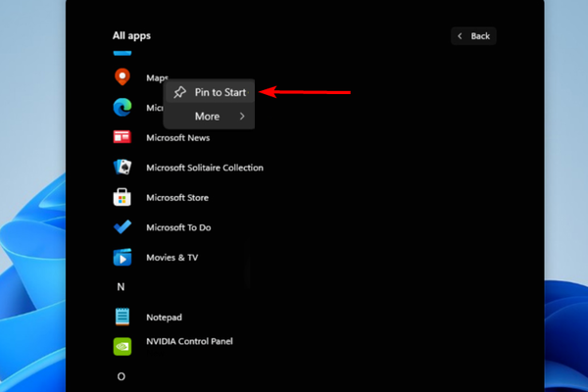The width and height of the screenshot is (588, 392).
Task: Click the Microsoft News icon
Action: [x=122, y=137]
